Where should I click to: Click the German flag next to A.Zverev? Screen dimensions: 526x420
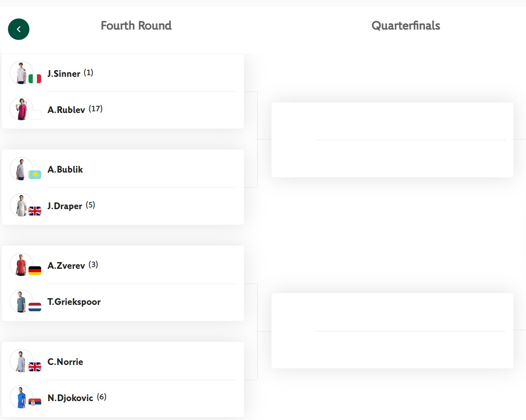(35, 270)
